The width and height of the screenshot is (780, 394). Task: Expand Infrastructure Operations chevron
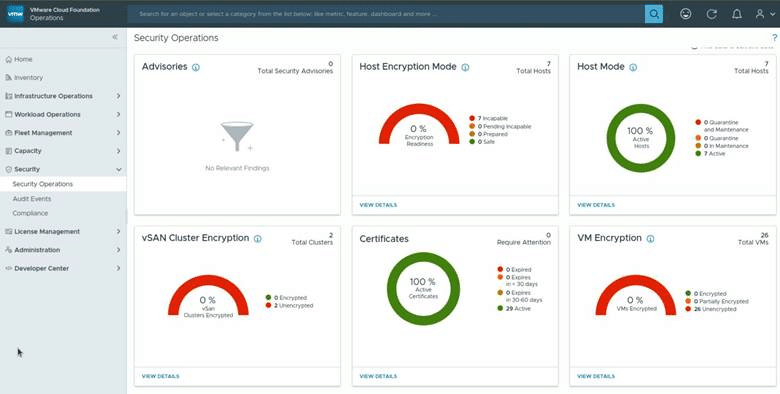[x=118, y=96]
